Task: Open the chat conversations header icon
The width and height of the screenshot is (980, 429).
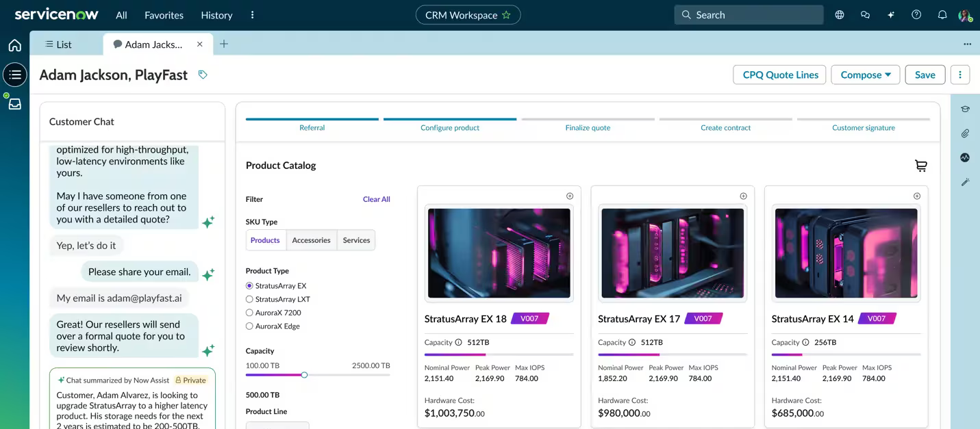Action: (x=865, y=15)
